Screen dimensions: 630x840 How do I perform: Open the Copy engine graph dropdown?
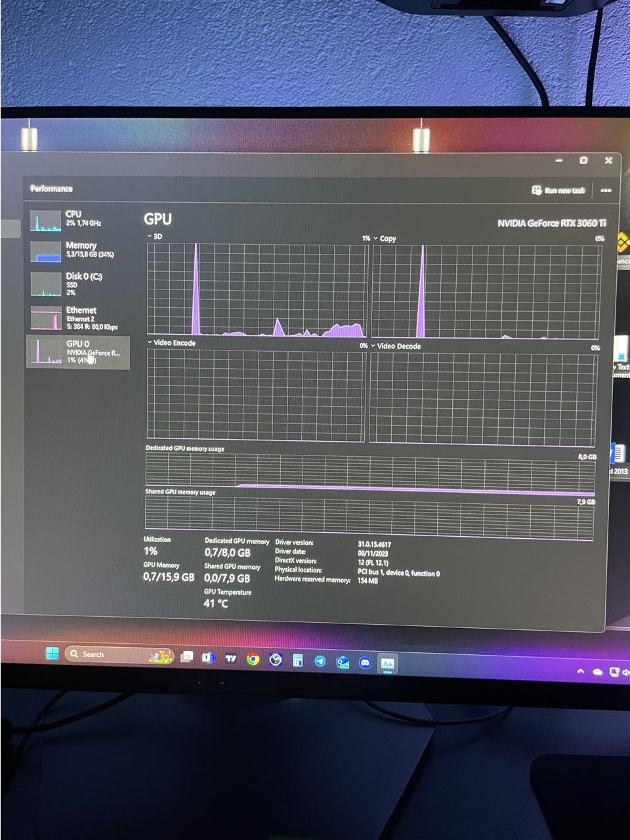[385, 238]
